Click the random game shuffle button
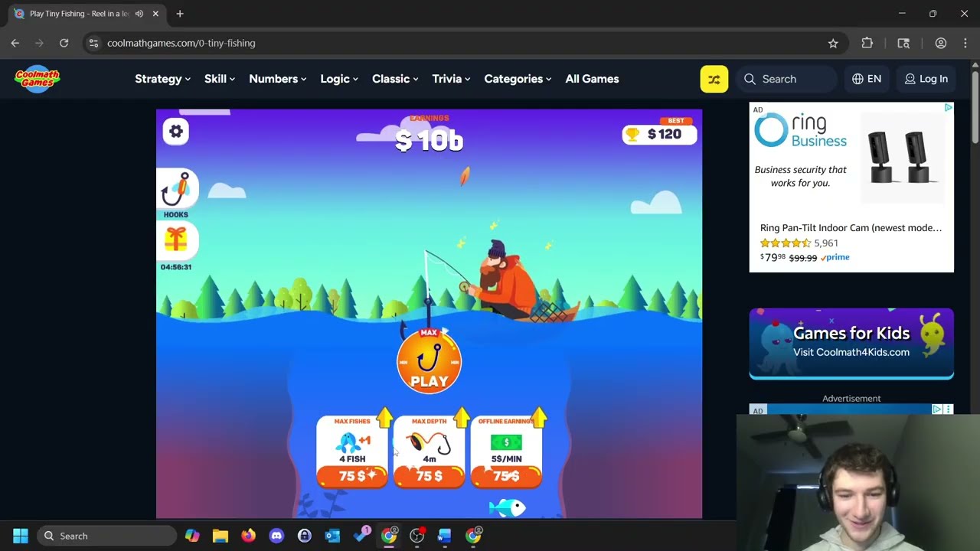The width and height of the screenshot is (980, 551). tap(714, 79)
